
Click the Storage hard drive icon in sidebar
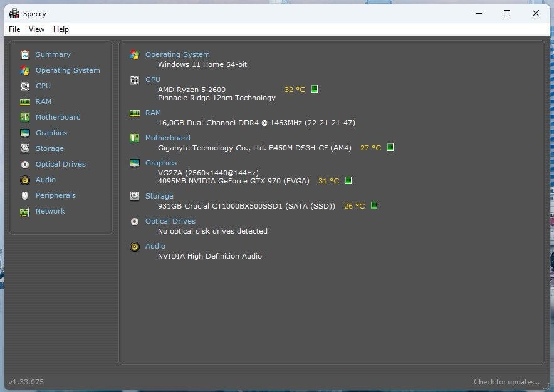click(x=24, y=148)
